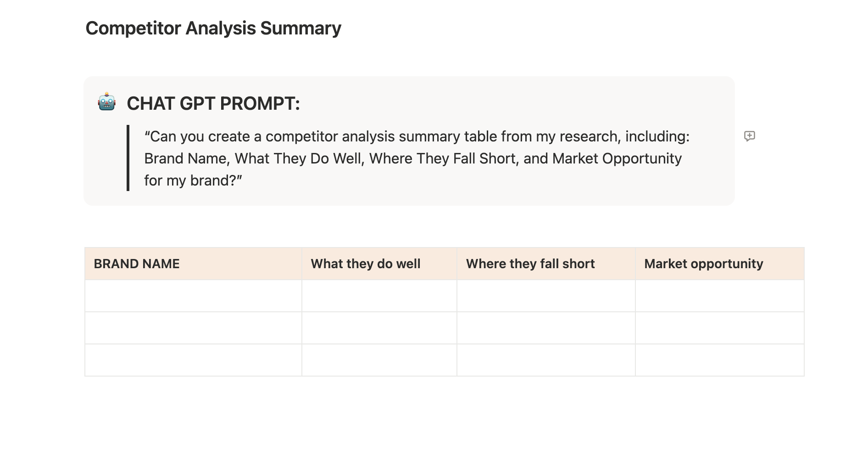Click first empty cell under What they do well
868x473 pixels.
point(379,296)
